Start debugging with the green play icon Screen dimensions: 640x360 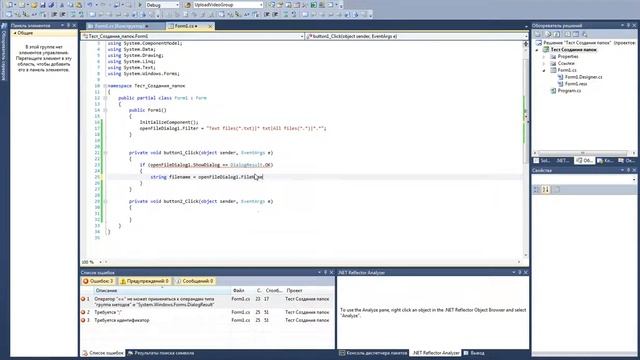coord(140,5)
